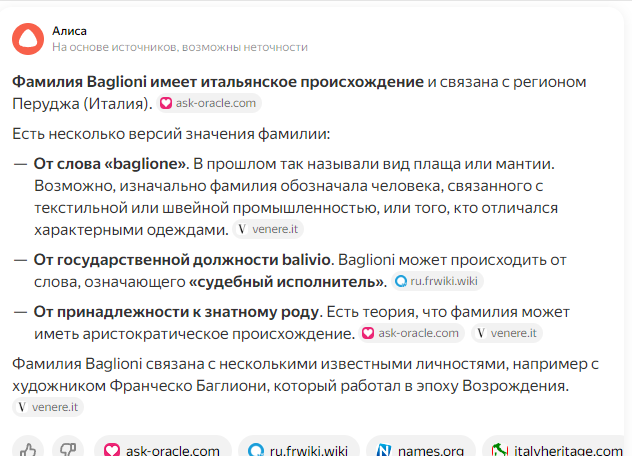This screenshot has height=456, width=632.
Task: Click bold text 'От государственной должности balivio'
Action: tap(182, 260)
